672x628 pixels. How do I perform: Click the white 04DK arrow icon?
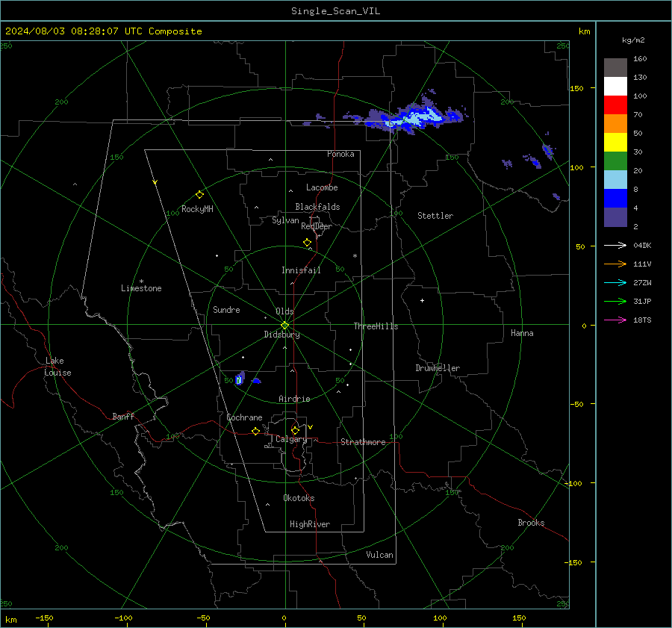point(615,246)
